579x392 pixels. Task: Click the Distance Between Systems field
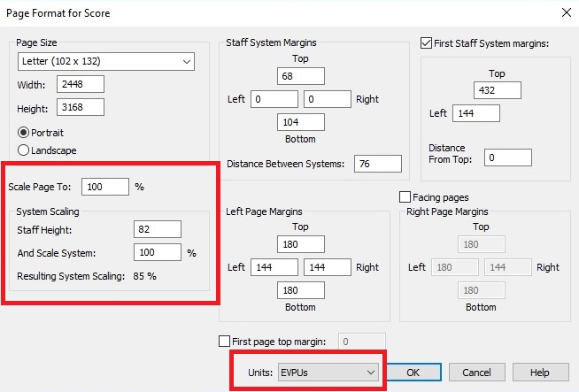(377, 164)
